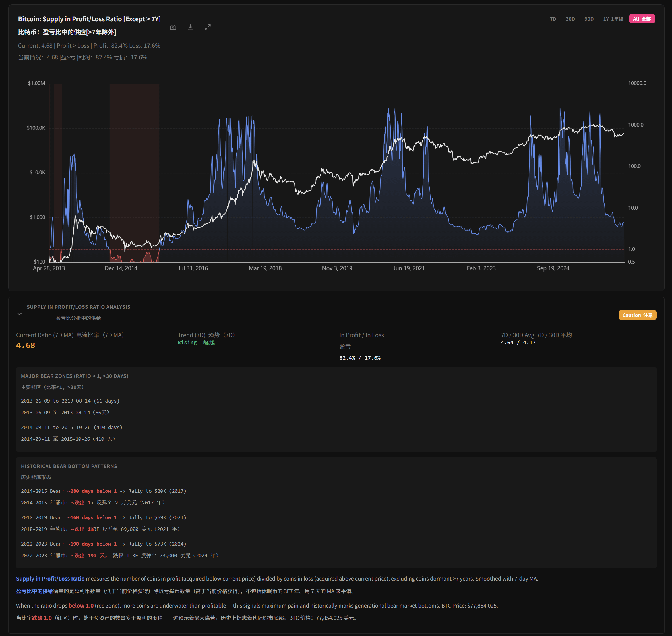Click the Mar 19, 2018 x-axis label
Viewport: 672px width, 636px height.
click(265, 268)
